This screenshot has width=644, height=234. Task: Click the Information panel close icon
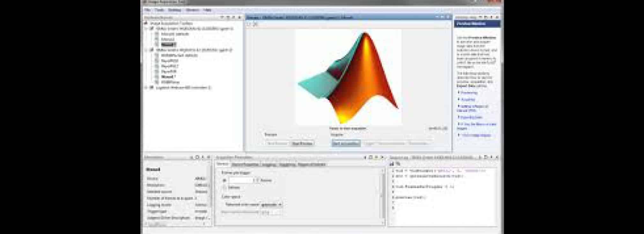pyautogui.click(x=209, y=157)
